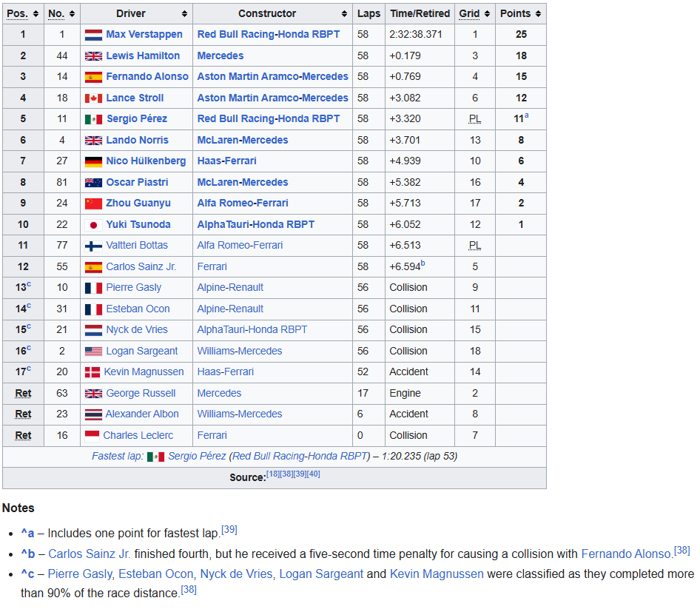The image size is (700, 612).
Task: Click Japan flag beside Yuki Tsunoda
Action: [x=93, y=225]
